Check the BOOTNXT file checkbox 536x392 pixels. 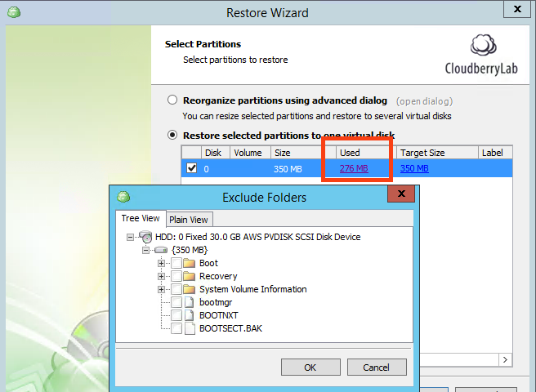coord(176,315)
